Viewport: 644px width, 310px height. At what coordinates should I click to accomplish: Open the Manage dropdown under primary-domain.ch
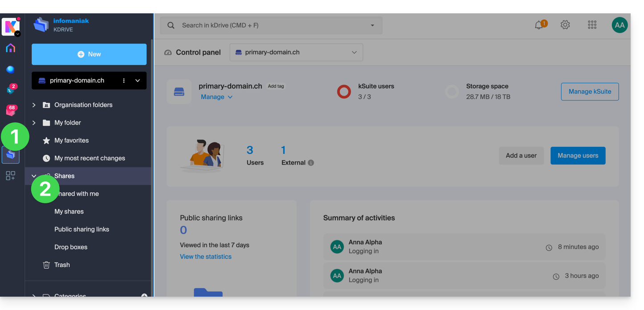click(216, 97)
